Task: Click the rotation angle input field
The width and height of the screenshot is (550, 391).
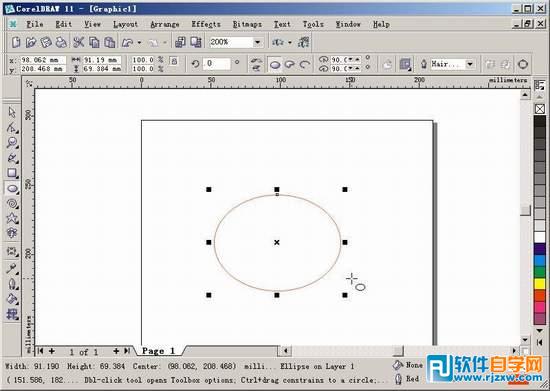Action: point(216,64)
